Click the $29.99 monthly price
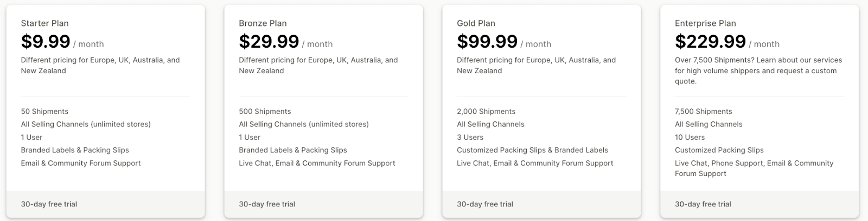 269,42
